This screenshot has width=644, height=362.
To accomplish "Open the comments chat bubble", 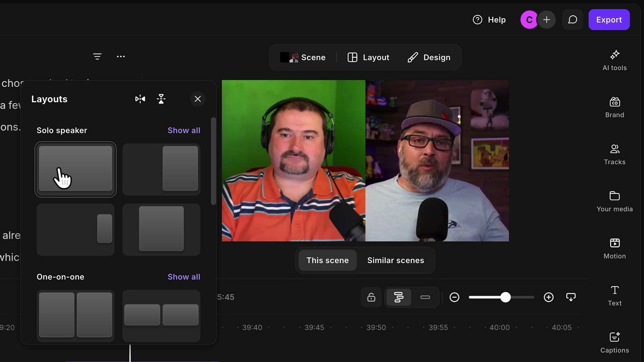I will coord(573,20).
